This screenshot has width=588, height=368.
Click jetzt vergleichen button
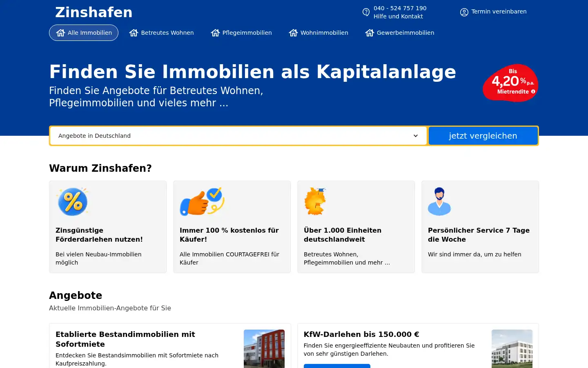click(x=483, y=136)
